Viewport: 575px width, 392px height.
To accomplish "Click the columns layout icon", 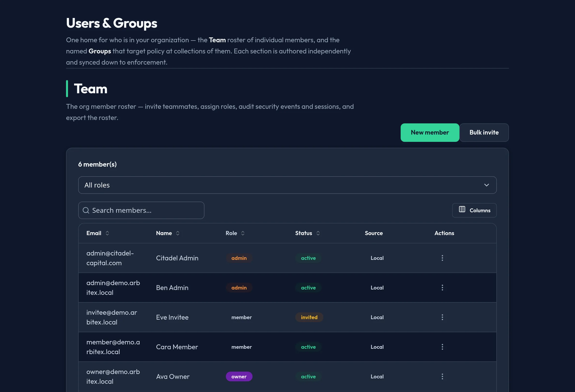I will 462,209.
